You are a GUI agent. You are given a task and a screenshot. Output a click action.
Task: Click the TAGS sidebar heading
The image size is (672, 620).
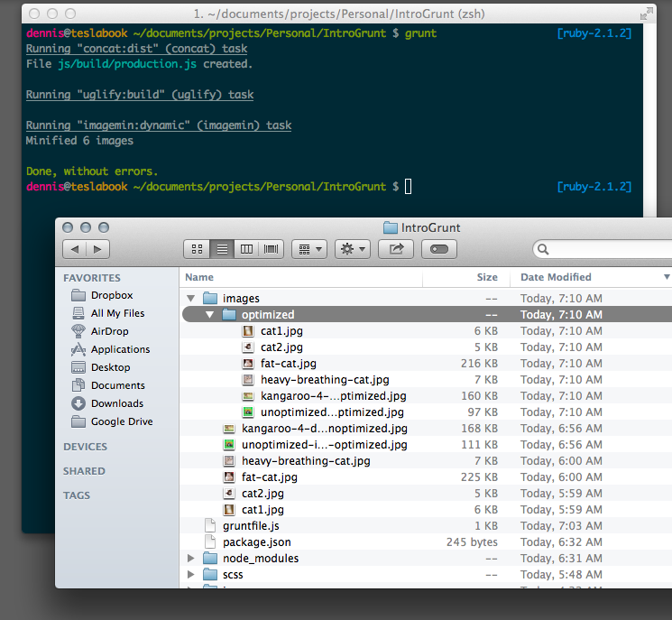77,495
